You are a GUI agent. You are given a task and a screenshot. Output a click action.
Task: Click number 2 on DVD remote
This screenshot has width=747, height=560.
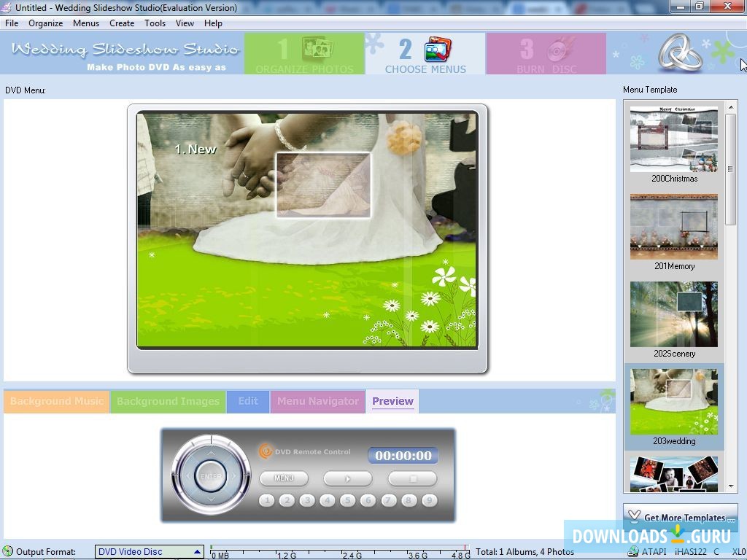(x=287, y=500)
